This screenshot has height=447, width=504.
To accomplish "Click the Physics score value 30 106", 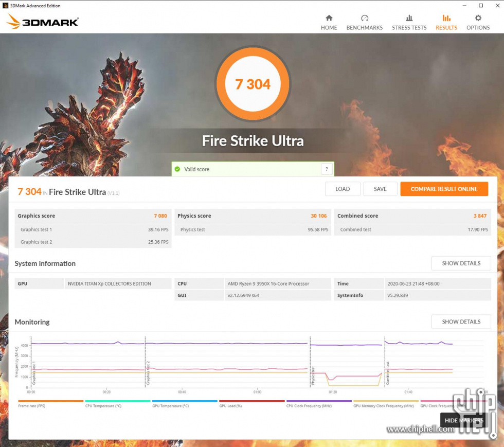I will (x=318, y=216).
